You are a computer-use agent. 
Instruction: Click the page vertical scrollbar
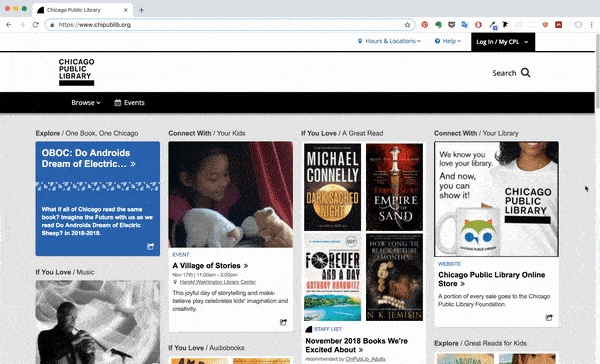[597, 71]
